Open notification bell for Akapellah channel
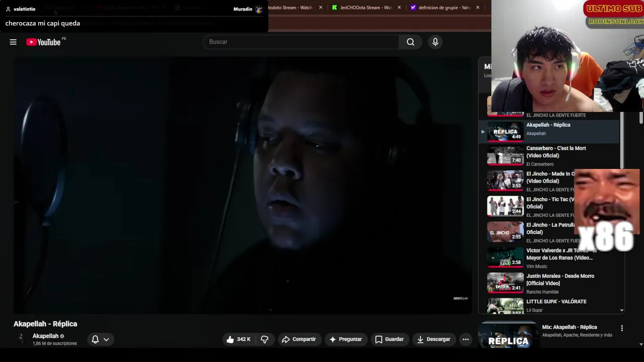Viewport: 644px width, 362px height. click(95, 339)
